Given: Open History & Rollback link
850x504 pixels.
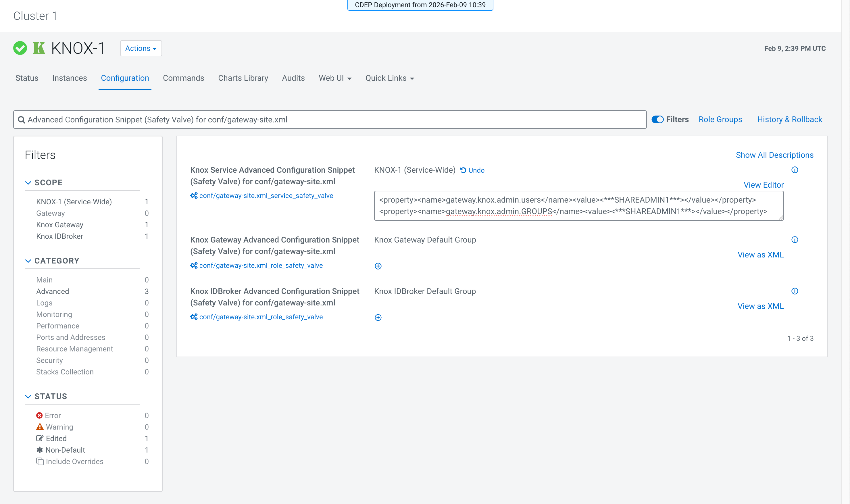Looking at the screenshot, I should [x=789, y=120].
